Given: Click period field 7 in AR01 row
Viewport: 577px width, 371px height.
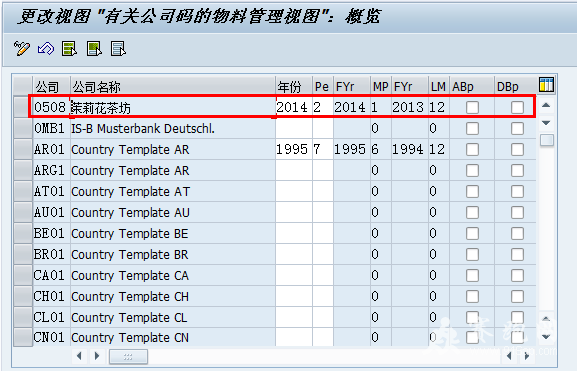Looking at the screenshot, I should (x=323, y=149).
